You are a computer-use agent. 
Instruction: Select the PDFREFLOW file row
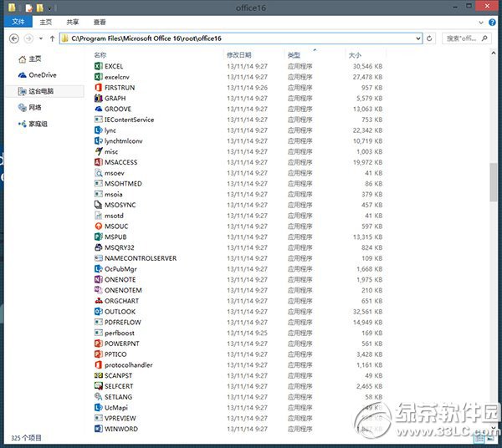click(238, 323)
